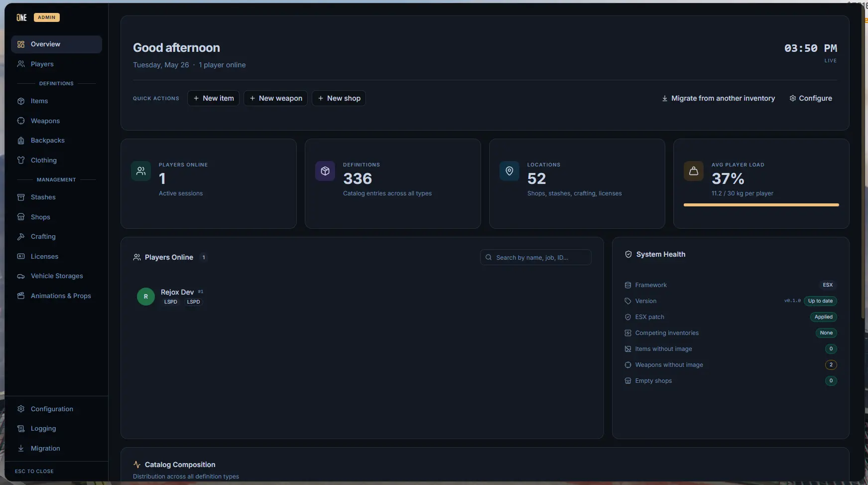This screenshot has width=868, height=485.
Task: Click the Logging scroll icon in sidebar
Action: coord(21,429)
